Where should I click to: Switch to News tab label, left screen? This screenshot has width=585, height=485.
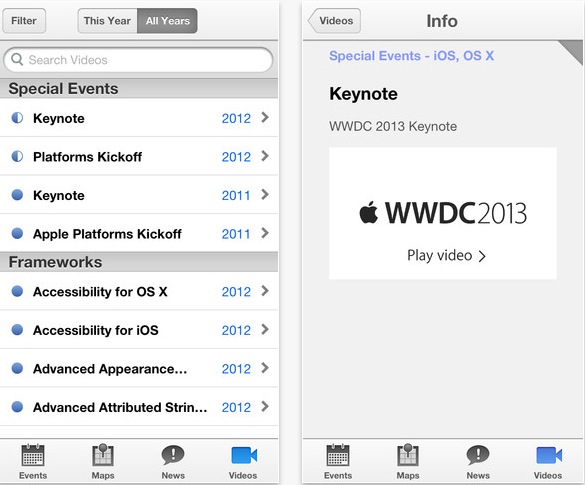173,476
